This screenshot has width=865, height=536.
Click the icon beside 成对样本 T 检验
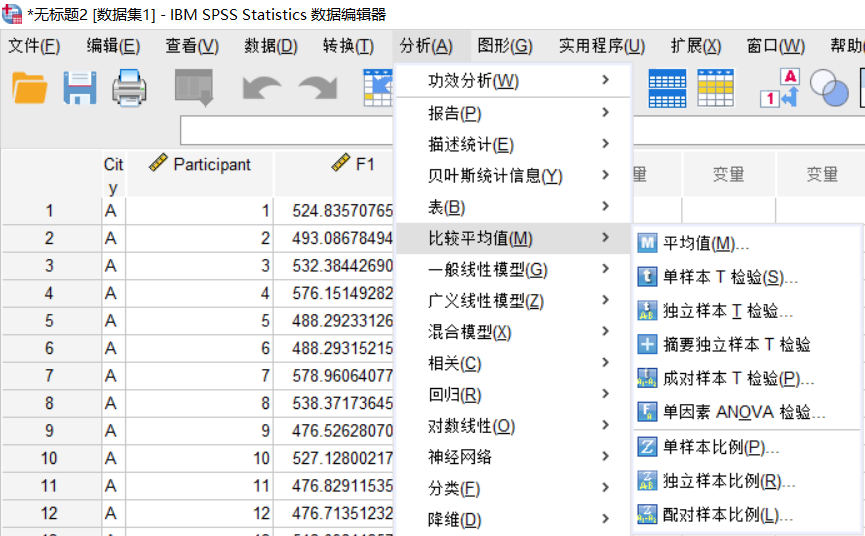[647, 378]
